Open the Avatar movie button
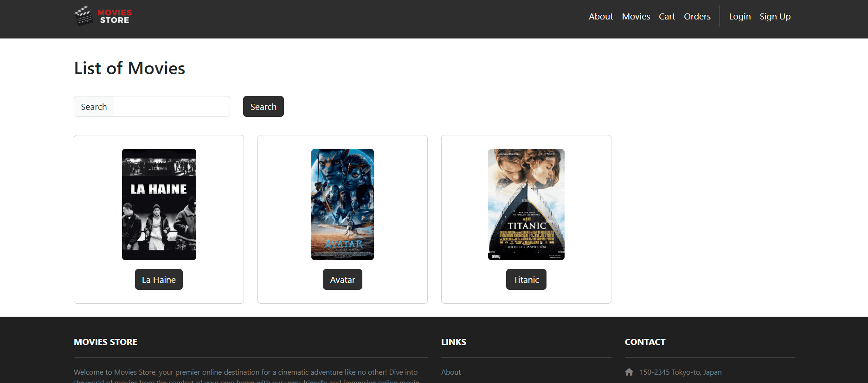 point(342,280)
